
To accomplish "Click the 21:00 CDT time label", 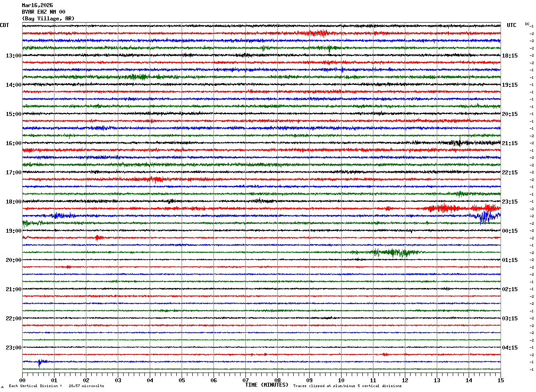I will click(x=13, y=289).
